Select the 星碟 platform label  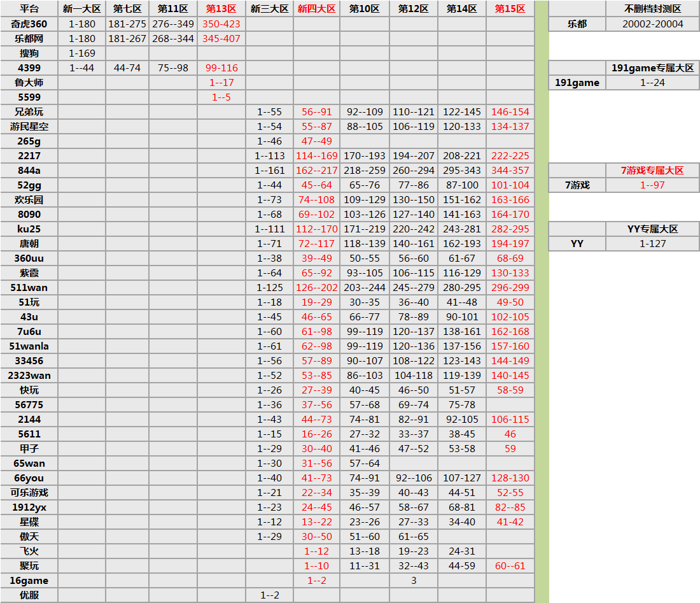(29, 522)
